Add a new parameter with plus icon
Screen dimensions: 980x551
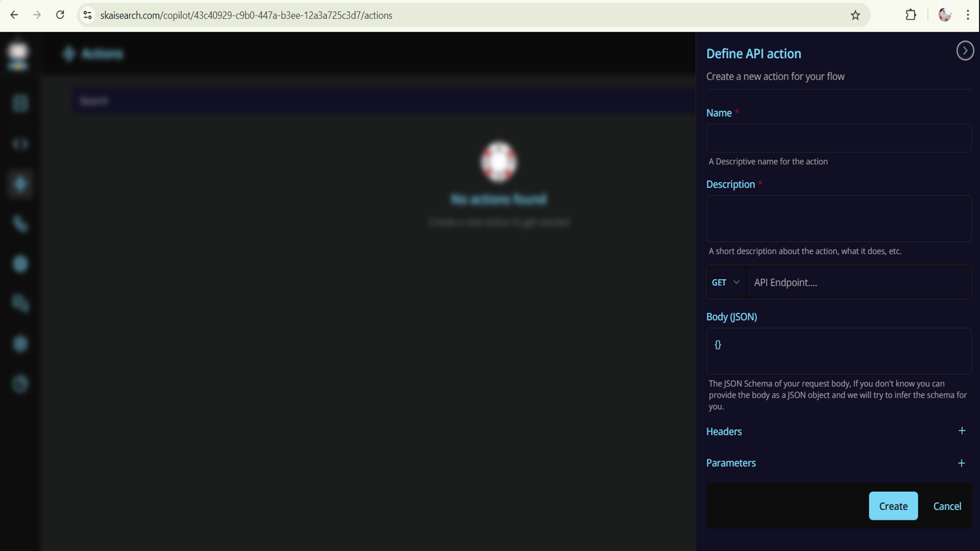pyautogui.click(x=962, y=463)
